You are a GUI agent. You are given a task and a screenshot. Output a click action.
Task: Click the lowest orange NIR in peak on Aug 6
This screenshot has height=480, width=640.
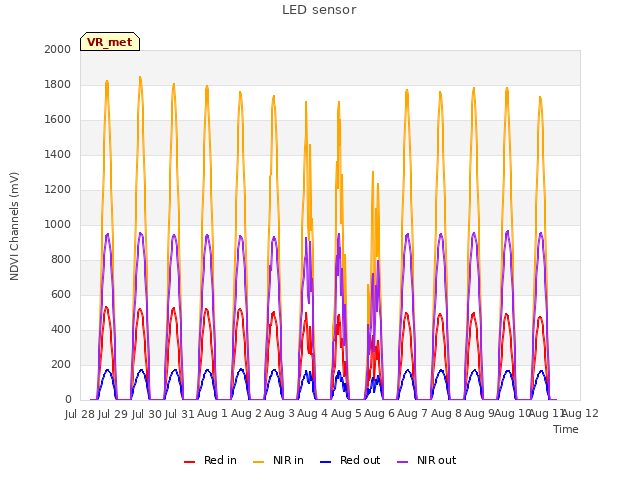(373, 171)
